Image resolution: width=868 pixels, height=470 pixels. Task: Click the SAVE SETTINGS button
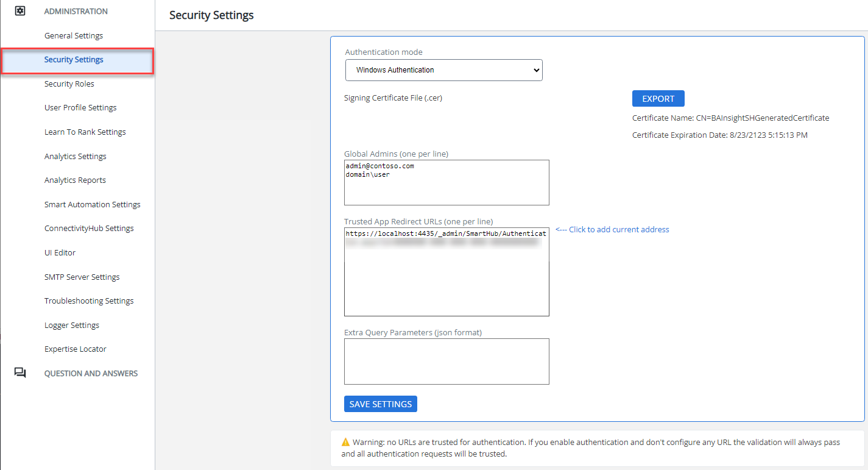[x=380, y=404]
